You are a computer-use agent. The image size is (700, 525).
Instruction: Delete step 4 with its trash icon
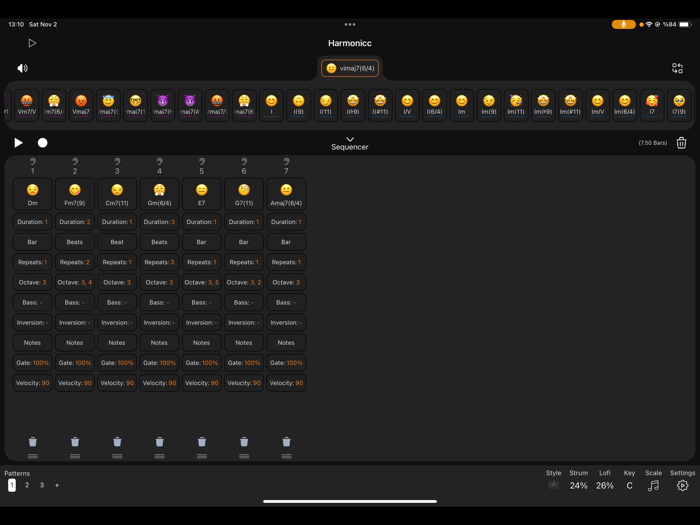pos(159,442)
